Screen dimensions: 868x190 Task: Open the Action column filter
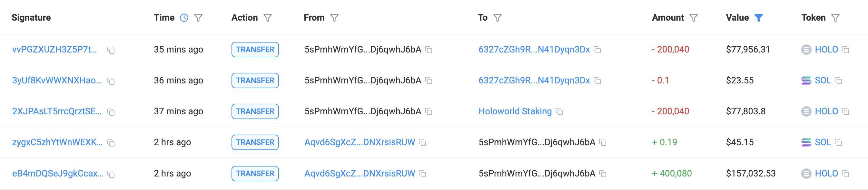coord(268,18)
